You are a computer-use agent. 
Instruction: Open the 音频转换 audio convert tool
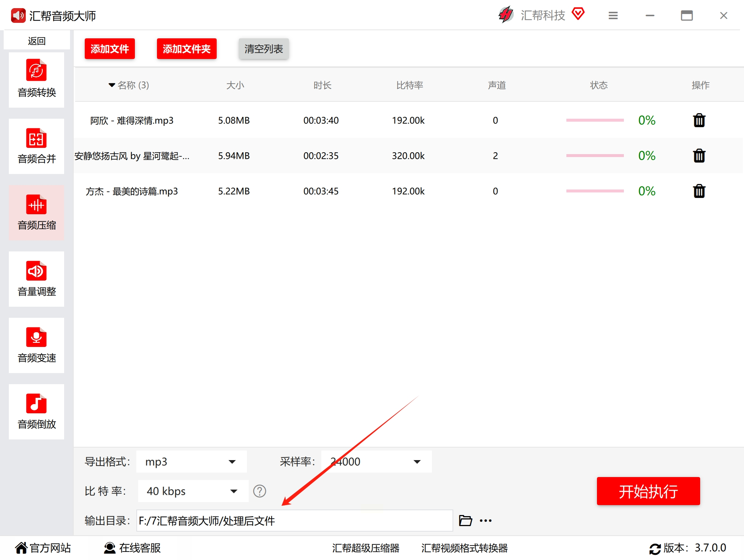coord(36,80)
